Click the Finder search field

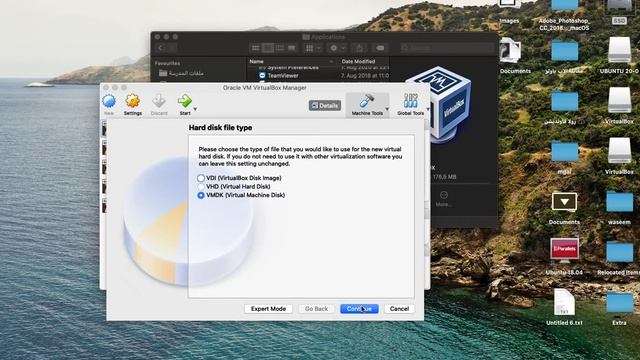click(x=447, y=48)
